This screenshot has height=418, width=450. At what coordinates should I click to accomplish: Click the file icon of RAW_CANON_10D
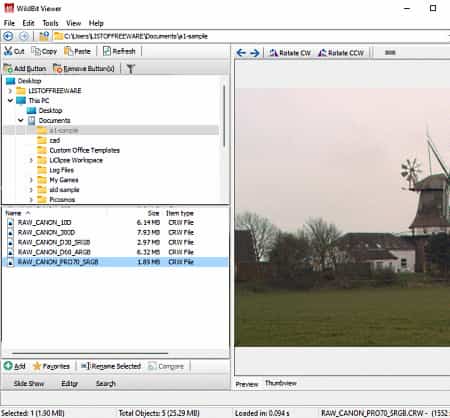10,223
